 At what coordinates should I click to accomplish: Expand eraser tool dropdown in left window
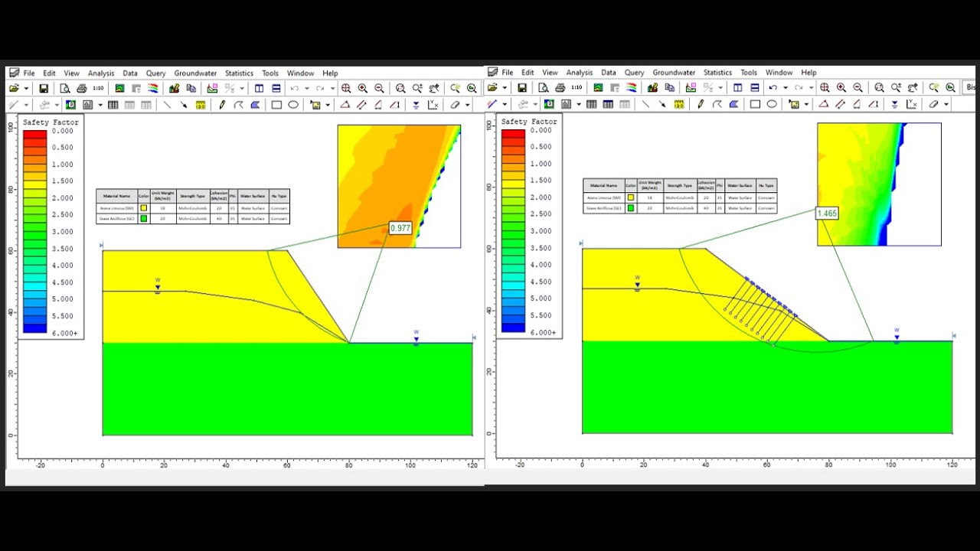tap(468, 105)
